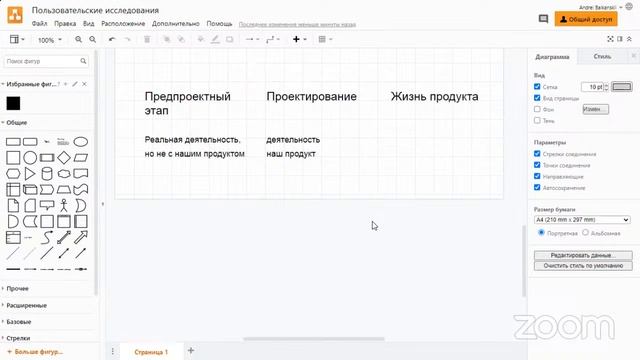Open the connection arrow style dropdown
Image resolution: width=640 pixels, height=360 pixels.
pos(252,39)
